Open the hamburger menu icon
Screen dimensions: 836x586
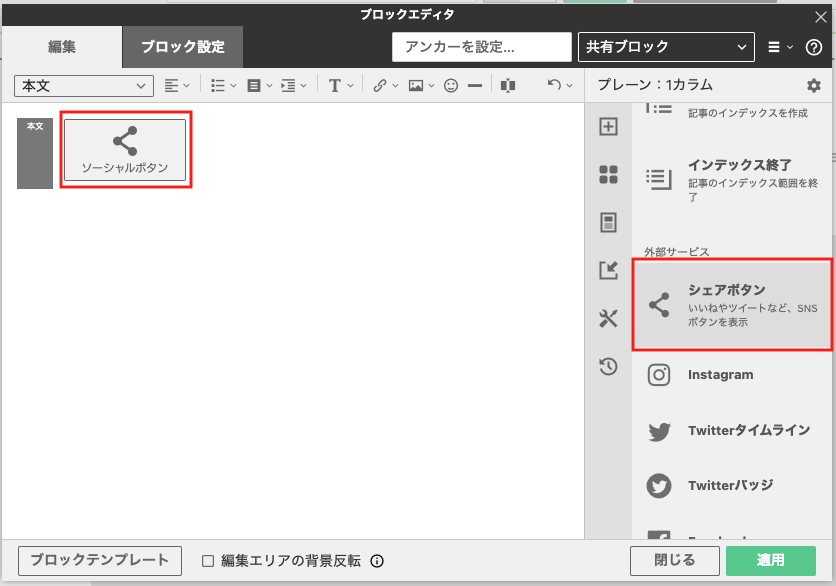tap(774, 47)
